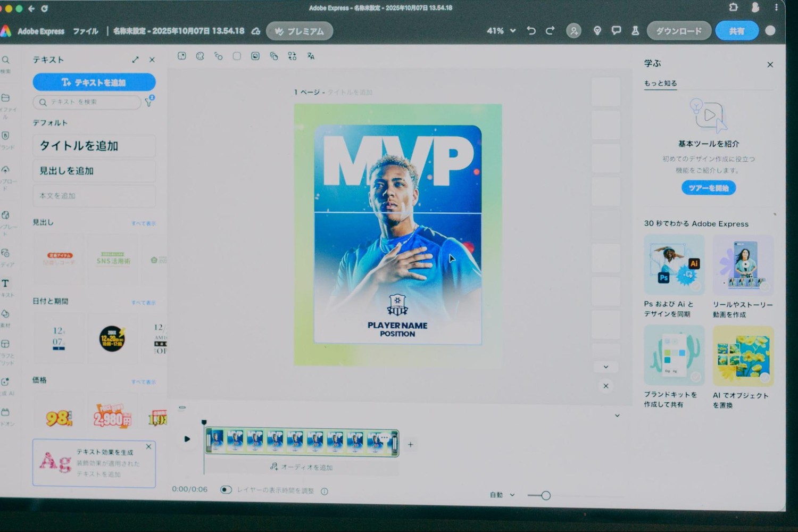Click the invite collaborator avatar icon
The height and width of the screenshot is (532, 798).
point(573,31)
